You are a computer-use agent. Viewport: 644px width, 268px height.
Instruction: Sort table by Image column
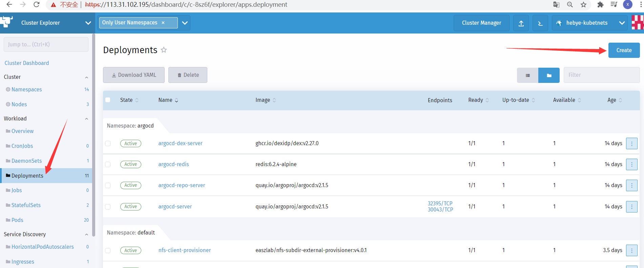point(266,100)
